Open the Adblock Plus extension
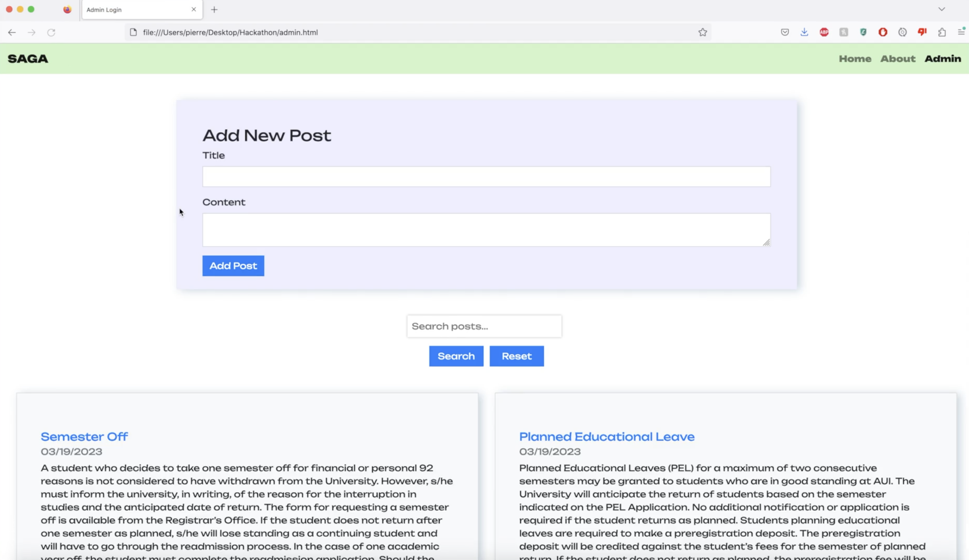This screenshot has width=969, height=560. (824, 32)
